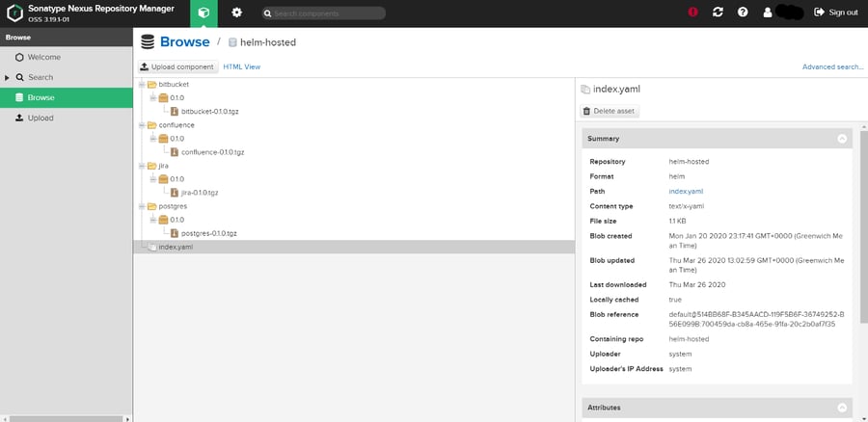This screenshot has width=868, height=422.
Task: Click the Nexus logo hexagon icon
Action: point(14,13)
